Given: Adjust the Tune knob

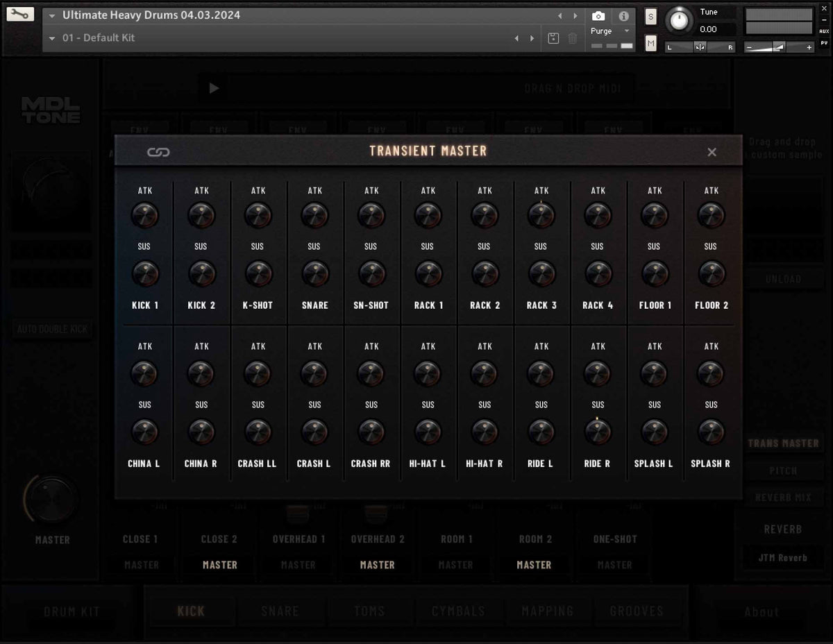Looking at the screenshot, I should pos(679,21).
